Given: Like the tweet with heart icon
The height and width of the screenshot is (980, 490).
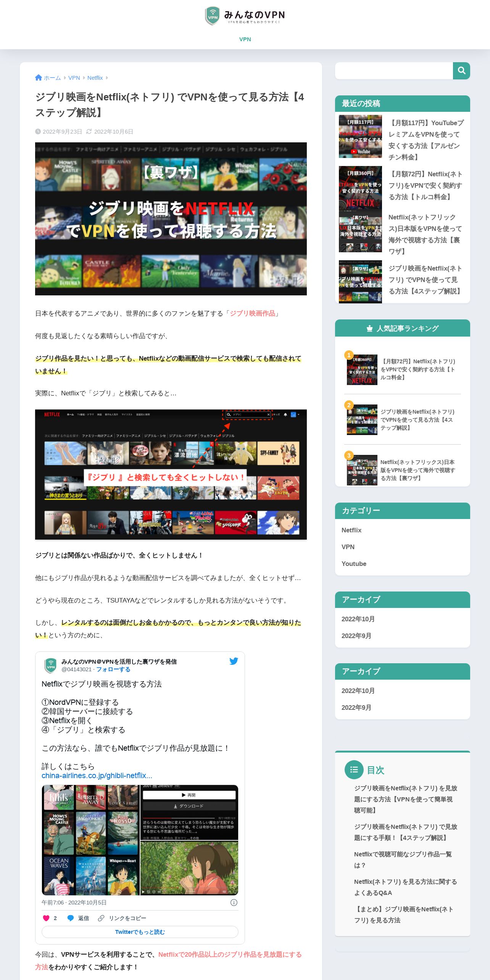Looking at the screenshot, I should pyautogui.click(x=46, y=918).
